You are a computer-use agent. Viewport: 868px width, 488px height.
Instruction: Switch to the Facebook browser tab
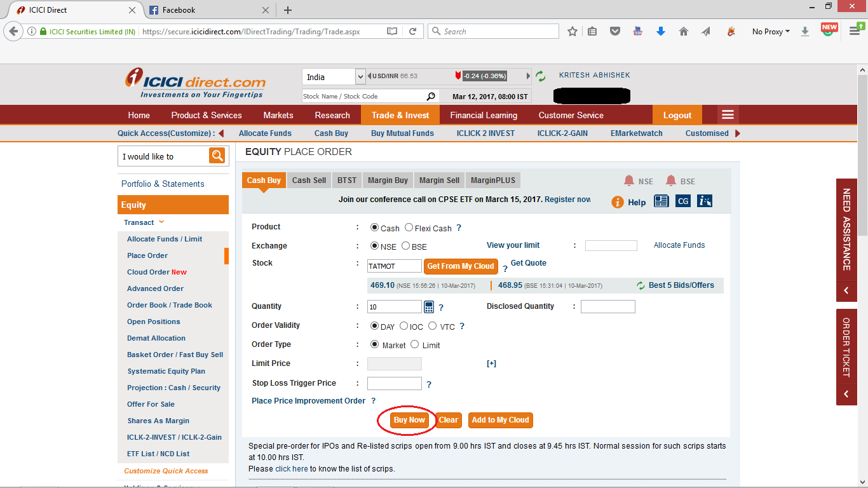pos(208,10)
